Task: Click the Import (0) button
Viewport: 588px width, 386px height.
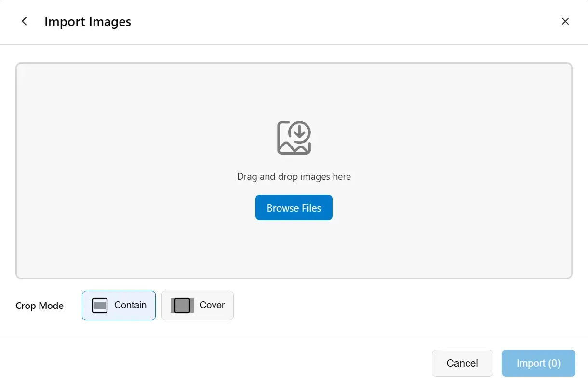Action: click(x=538, y=363)
